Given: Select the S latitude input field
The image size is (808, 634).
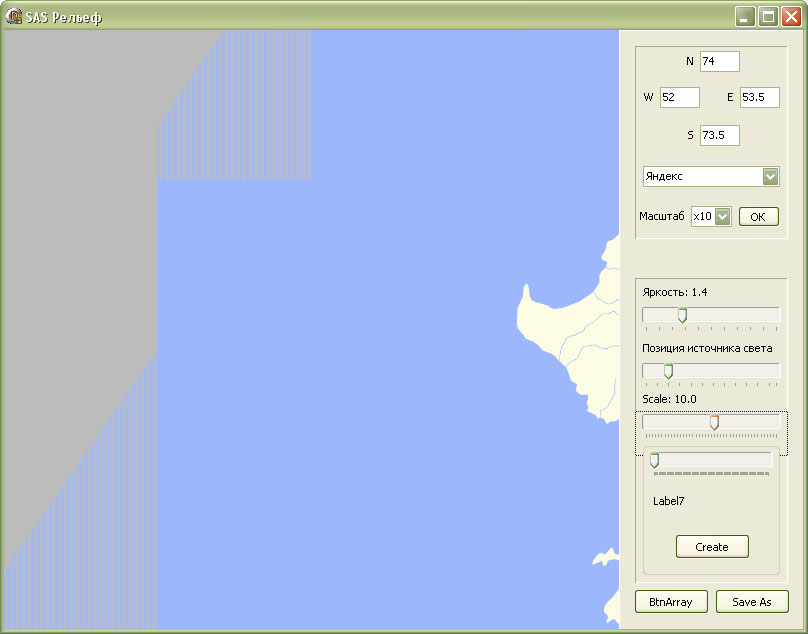Looking at the screenshot, I should [x=719, y=135].
